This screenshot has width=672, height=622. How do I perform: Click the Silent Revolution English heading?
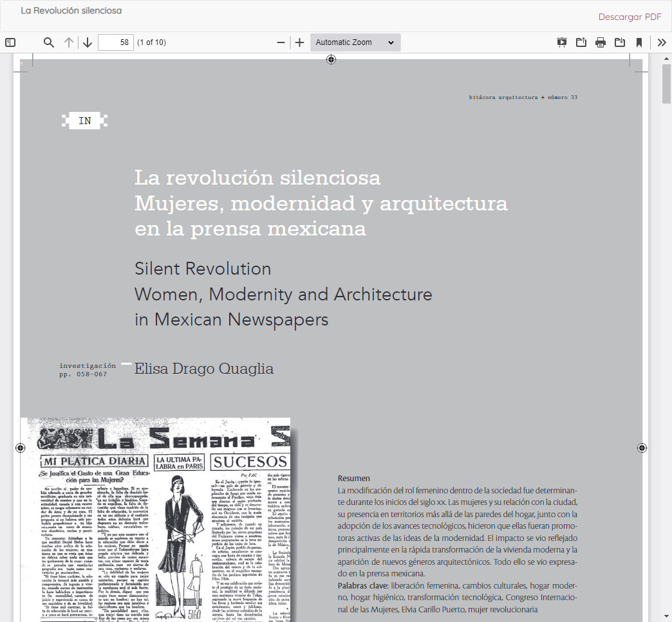pos(203,269)
